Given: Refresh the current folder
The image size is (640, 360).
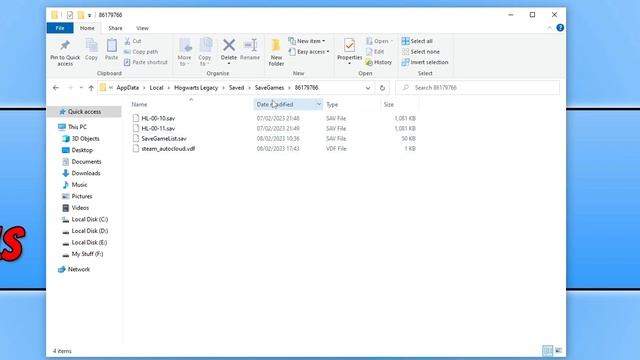Looking at the screenshot, I should 382,88.
